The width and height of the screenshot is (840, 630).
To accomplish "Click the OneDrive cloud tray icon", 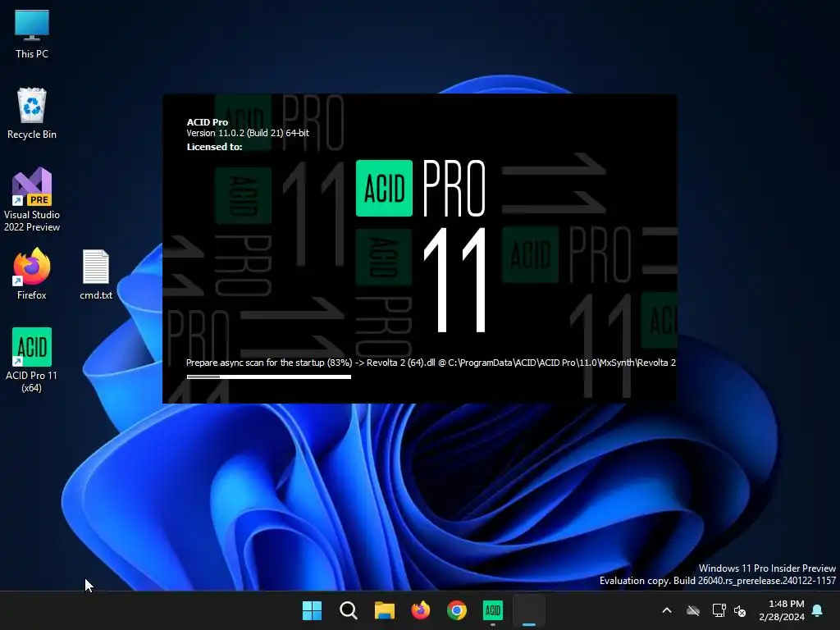I will click(x=693, y=610).
